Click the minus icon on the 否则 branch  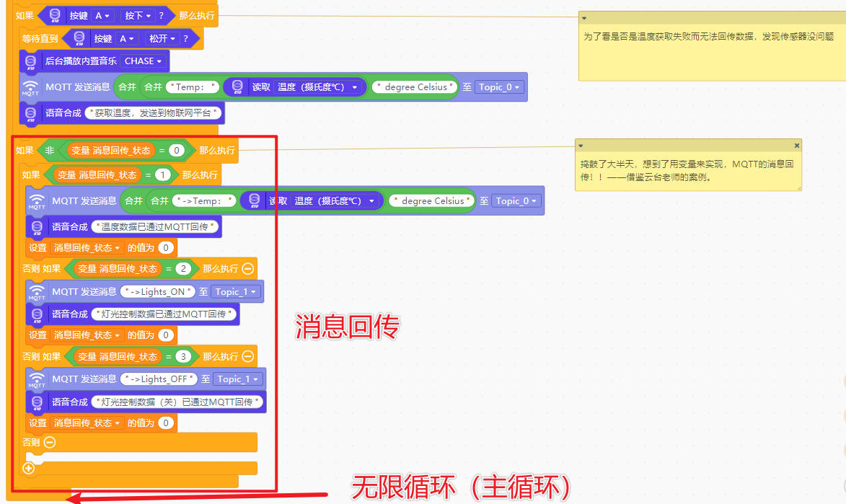(x=50, y=442)
